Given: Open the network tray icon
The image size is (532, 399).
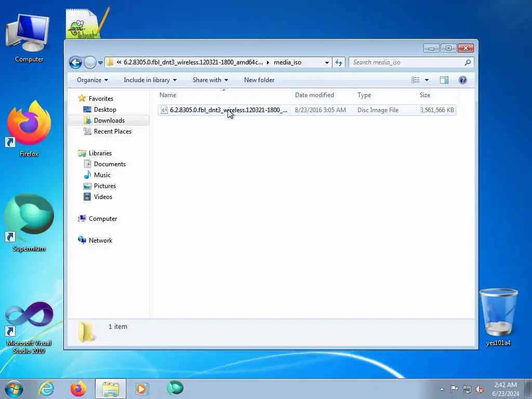Looking at the screenshot, I should [467, 390].
